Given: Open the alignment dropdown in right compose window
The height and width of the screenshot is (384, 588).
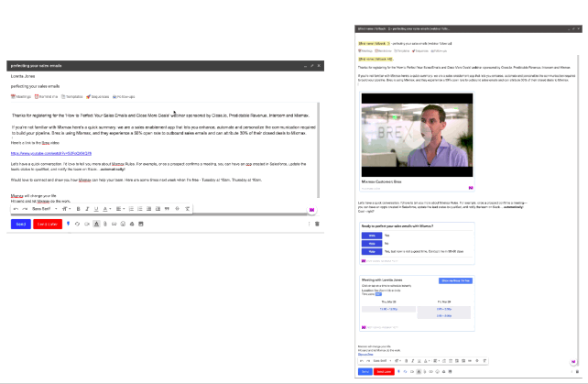Looking at the screenshot, I should pos(436,361).
